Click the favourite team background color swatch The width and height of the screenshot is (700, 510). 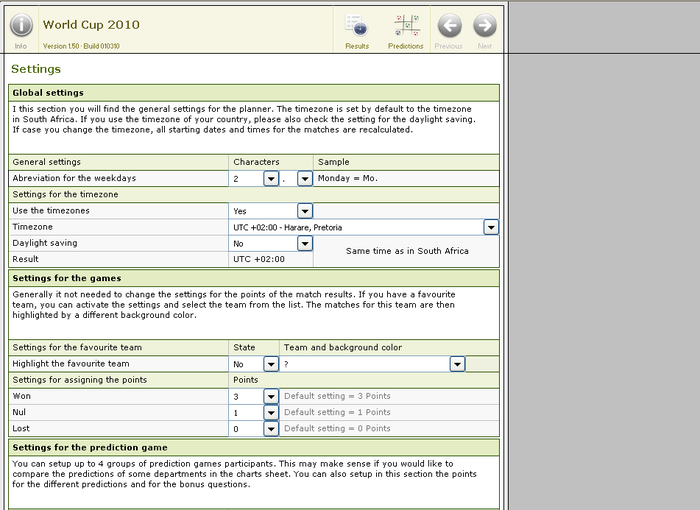pyautogui.click(x=482, y=364)
